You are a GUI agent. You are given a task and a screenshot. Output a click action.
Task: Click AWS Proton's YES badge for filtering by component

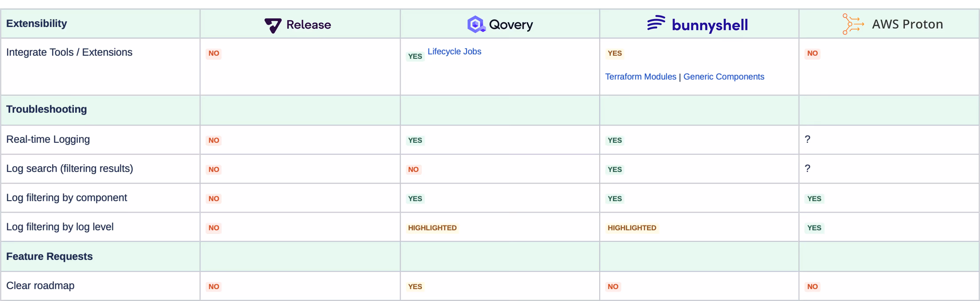[814, 199]
